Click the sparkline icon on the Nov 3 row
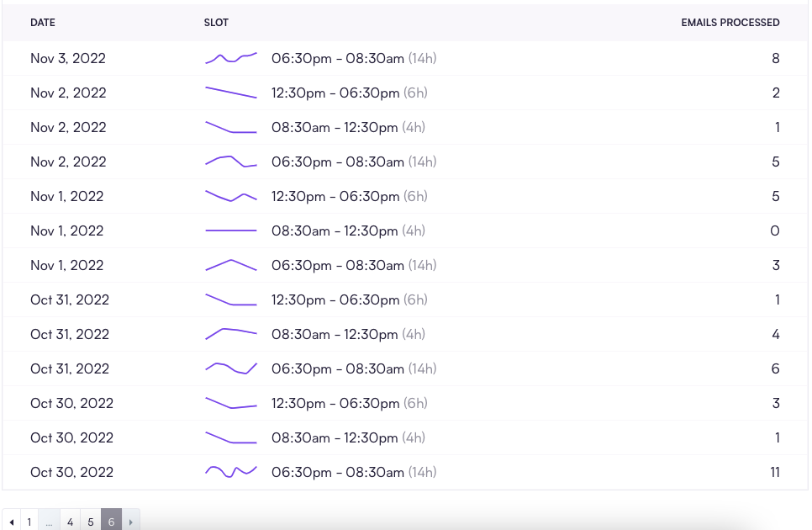 (231, 58)
